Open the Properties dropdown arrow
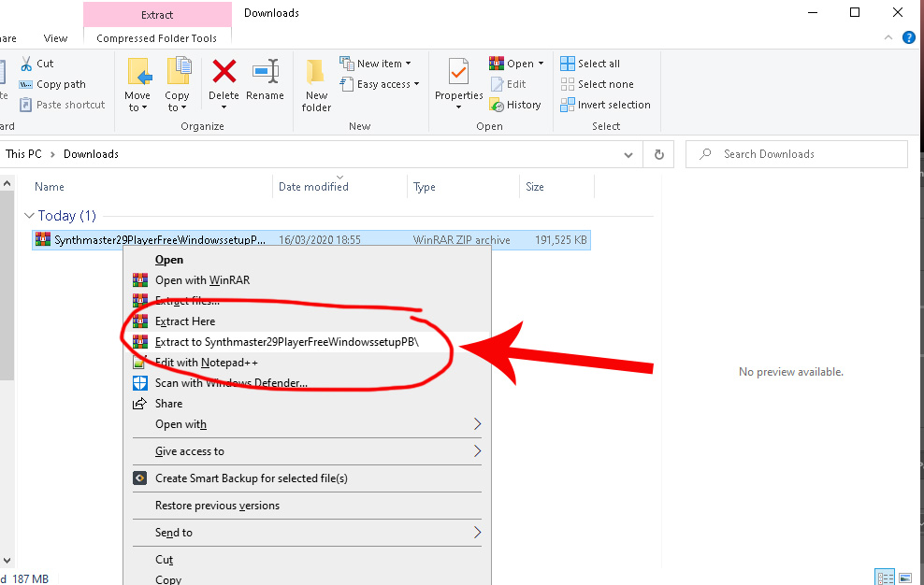This screenshot has width=924, height=585. [458, 107]
